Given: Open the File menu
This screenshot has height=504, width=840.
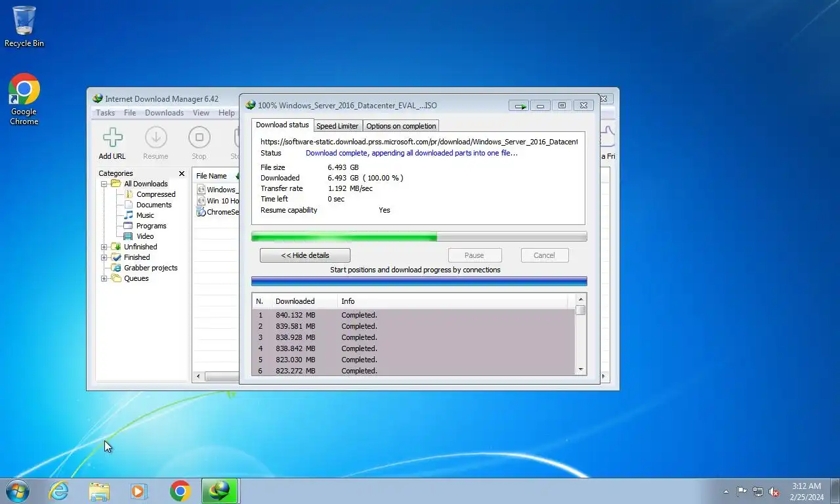Looking at the screenshot, I should [x=130, y=113].
